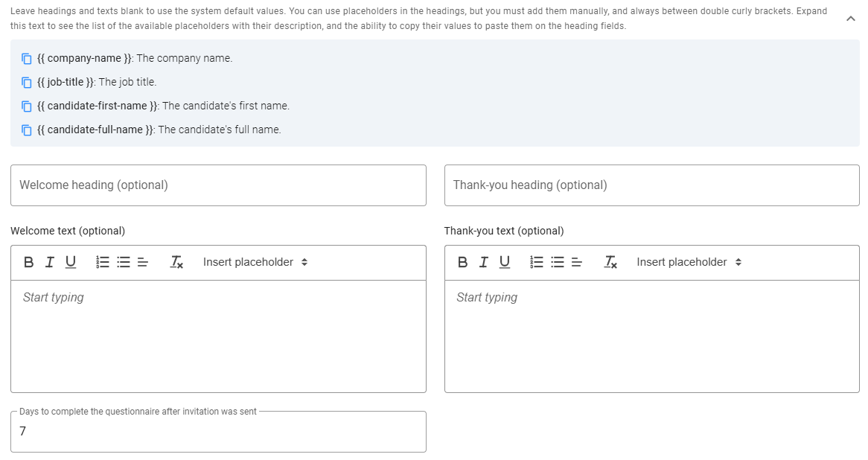Select the bullet list icon under Welcome text

[121, 262]
